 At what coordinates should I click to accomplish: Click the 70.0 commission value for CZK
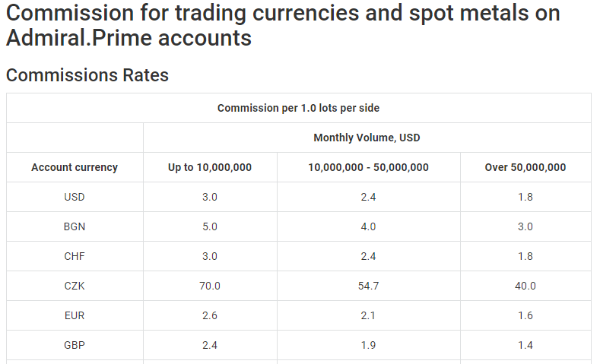210,286
